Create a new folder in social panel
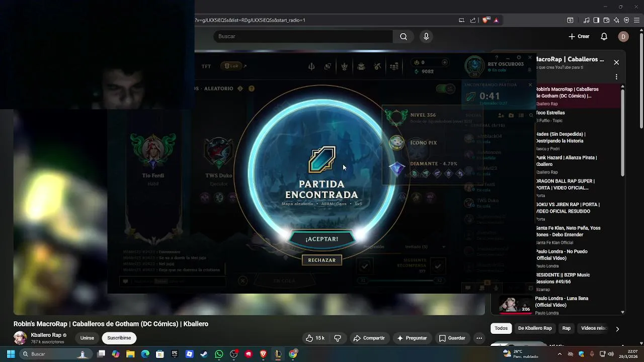644x362 pixels. coord(511,116)
